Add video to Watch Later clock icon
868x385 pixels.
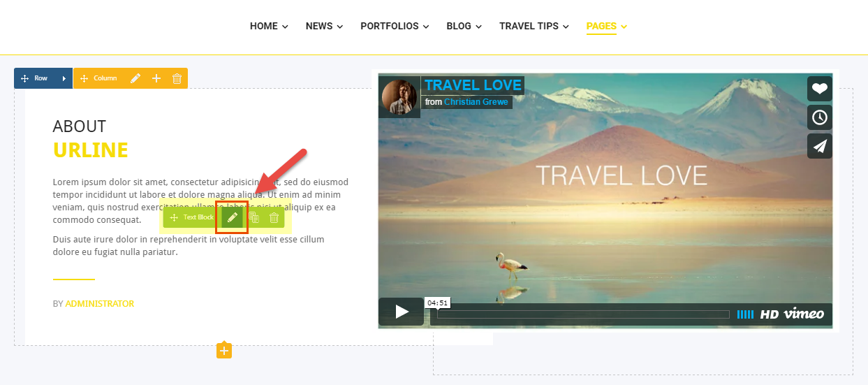[x=820, y=117]
